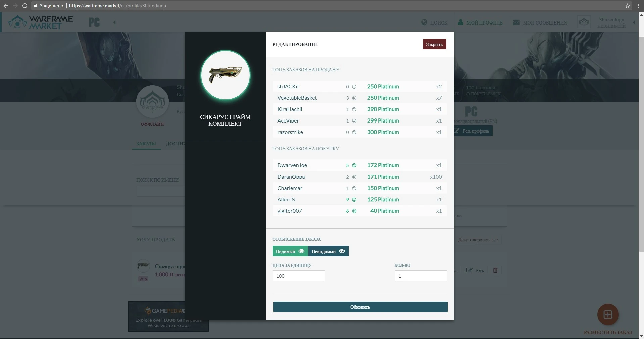The width and height of the screenshot is (644, 339).
Task: Open МОЙ ПРОФИЛЬ in the top navigation
Action: (x=480, y=22)
